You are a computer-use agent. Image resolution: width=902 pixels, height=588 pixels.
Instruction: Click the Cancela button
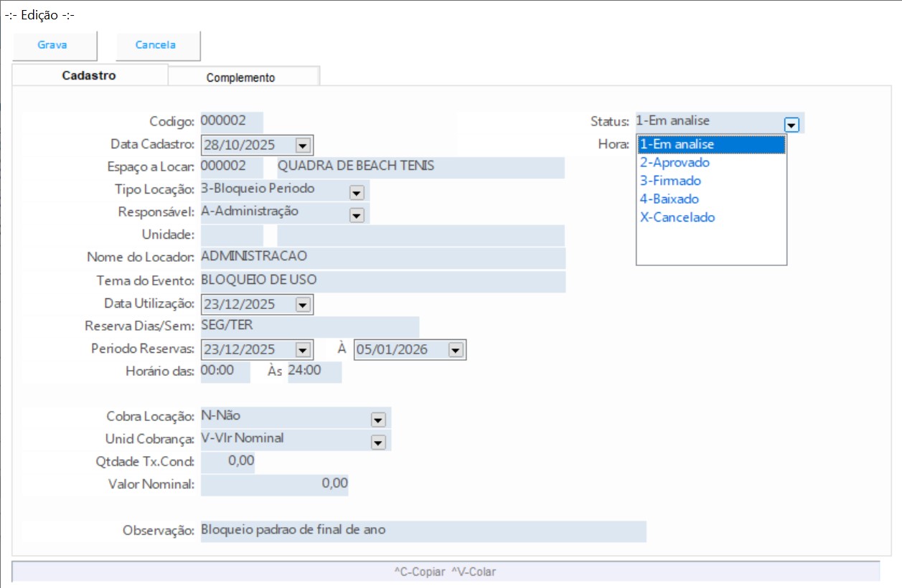point(156,45)
